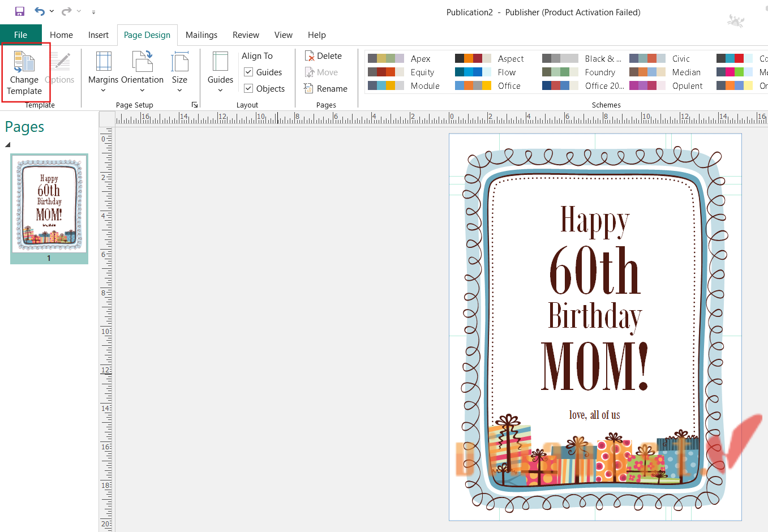
Task: Click the Undo arrow icon
Action: tap(39, 11)
